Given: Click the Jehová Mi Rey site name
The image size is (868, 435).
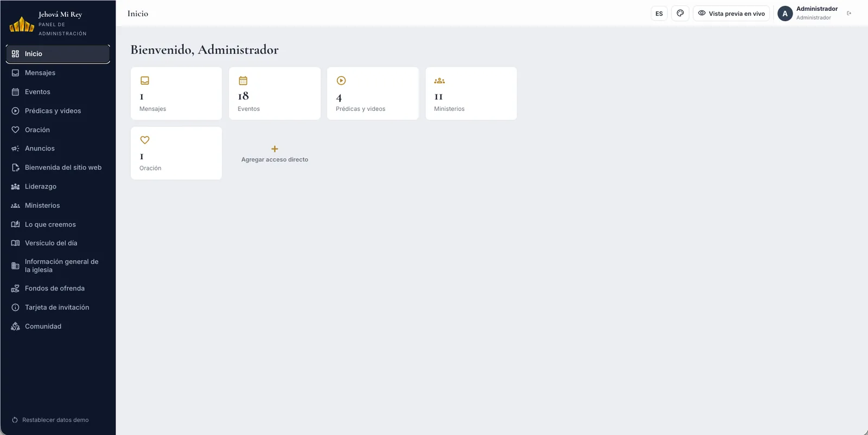Looking at the screenshot, I should pyautogui.click(x=60, y=15).
